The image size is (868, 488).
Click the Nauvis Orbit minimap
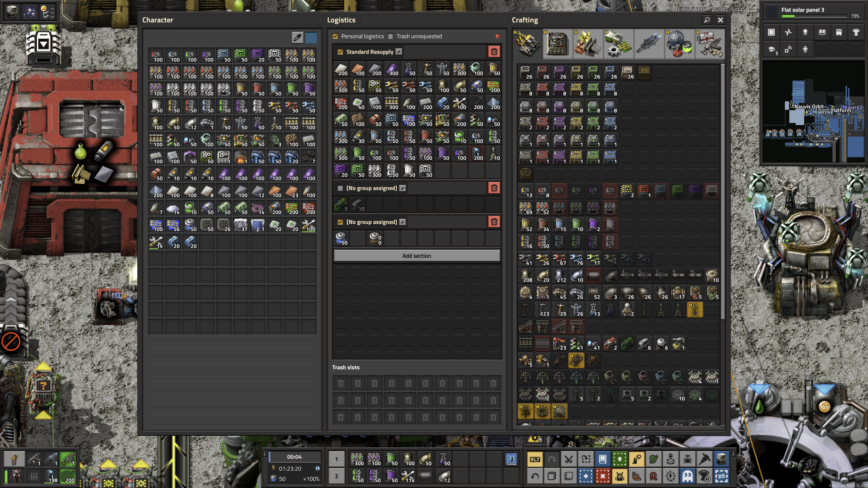813,112
